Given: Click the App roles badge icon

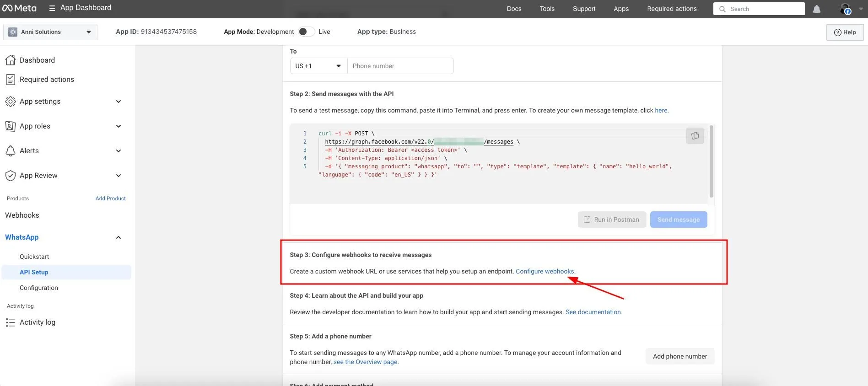Looking at the screenshot, I should 11,126.
